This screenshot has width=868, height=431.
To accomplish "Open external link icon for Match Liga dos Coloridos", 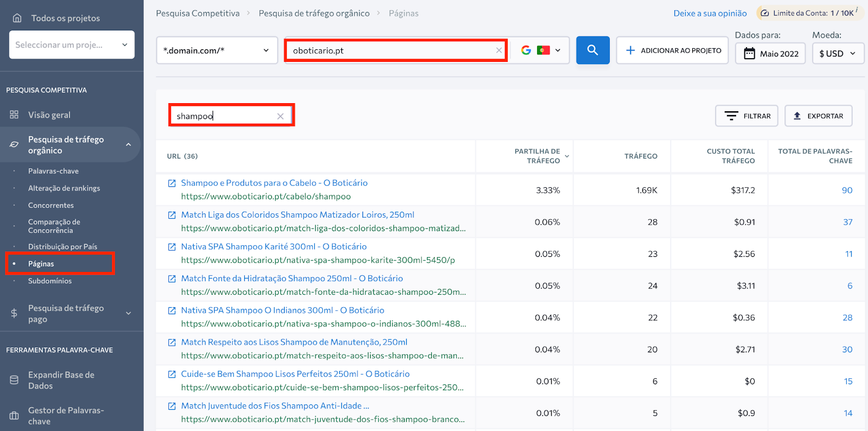I will 172,215.
